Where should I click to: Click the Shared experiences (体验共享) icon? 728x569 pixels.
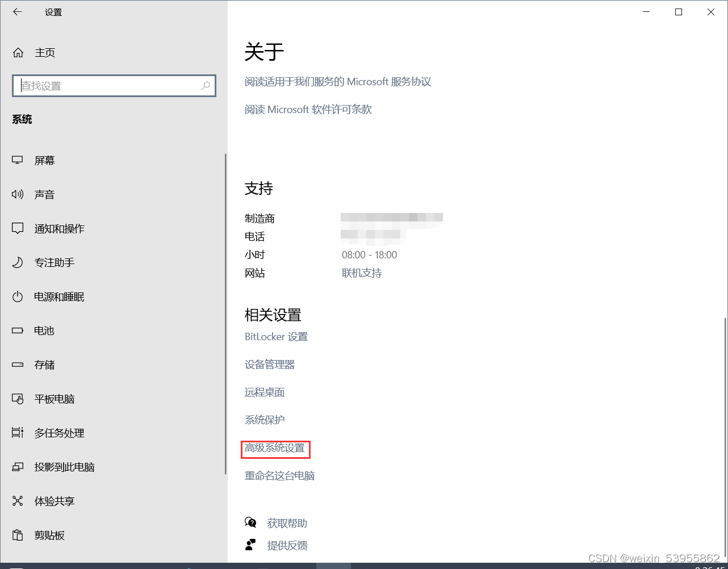18,501
